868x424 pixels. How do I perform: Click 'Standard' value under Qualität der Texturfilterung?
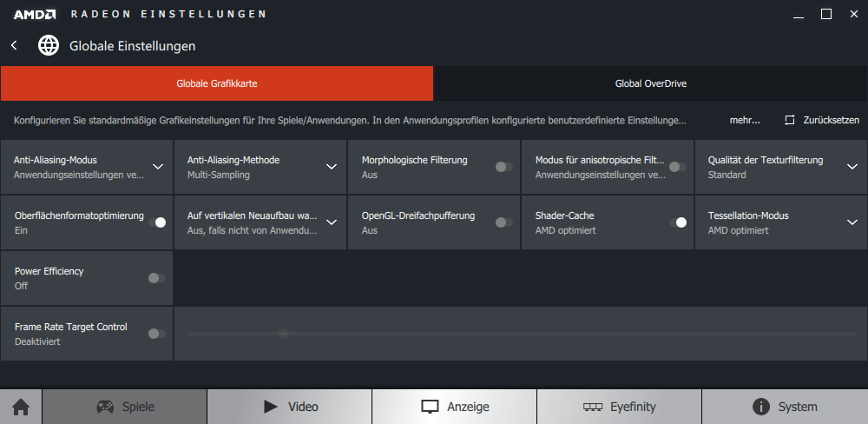coord(727,176)
